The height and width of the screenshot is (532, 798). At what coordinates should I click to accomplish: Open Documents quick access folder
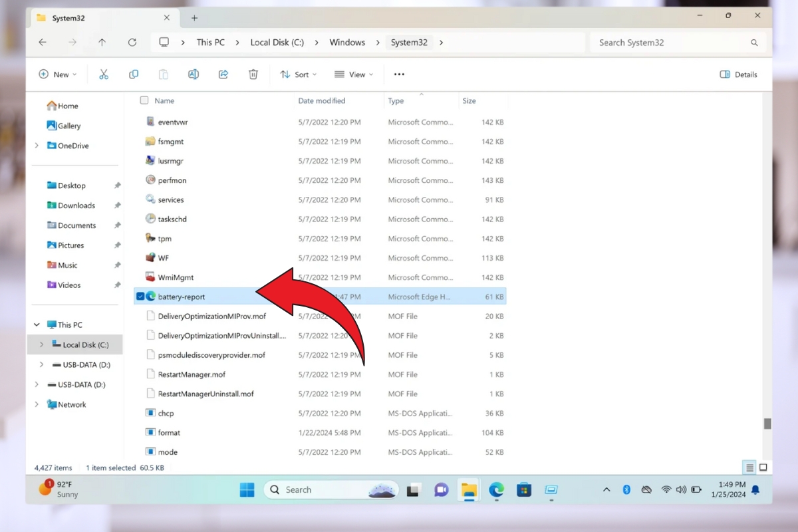point(71,225)
